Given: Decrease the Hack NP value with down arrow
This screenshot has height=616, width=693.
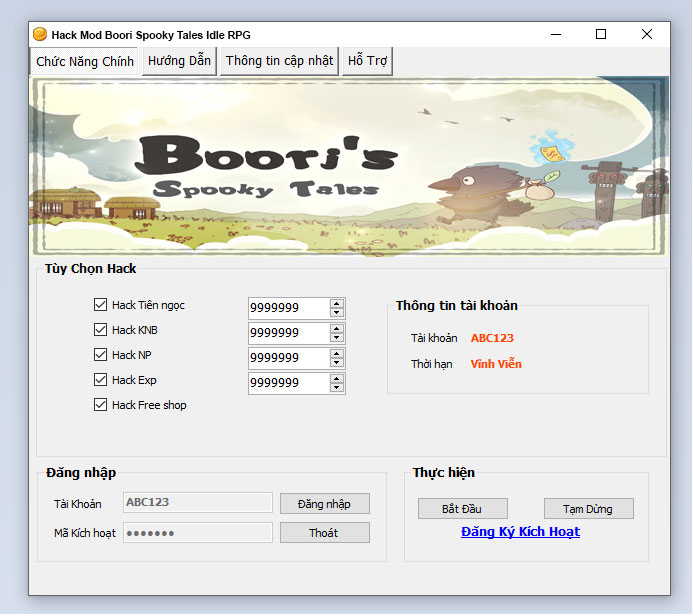Looking at the screenshot, I should coord(337,363).
